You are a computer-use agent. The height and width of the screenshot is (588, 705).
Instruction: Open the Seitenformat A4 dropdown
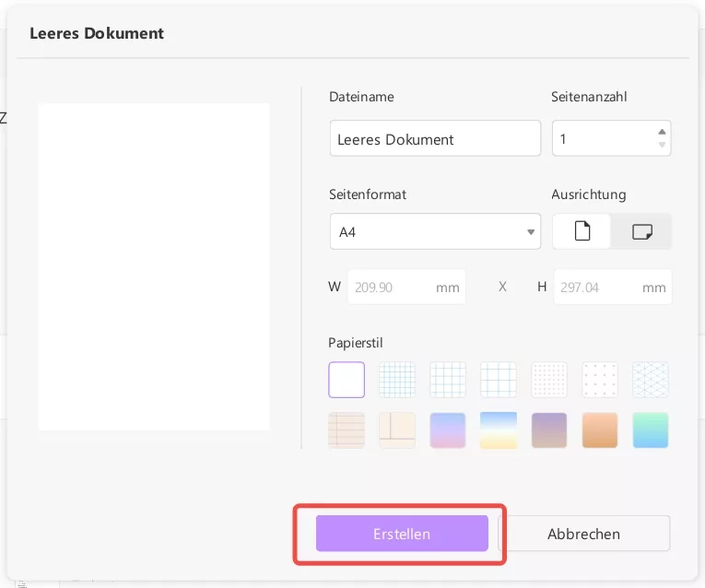pyautogui.click(x=435, y=232)
